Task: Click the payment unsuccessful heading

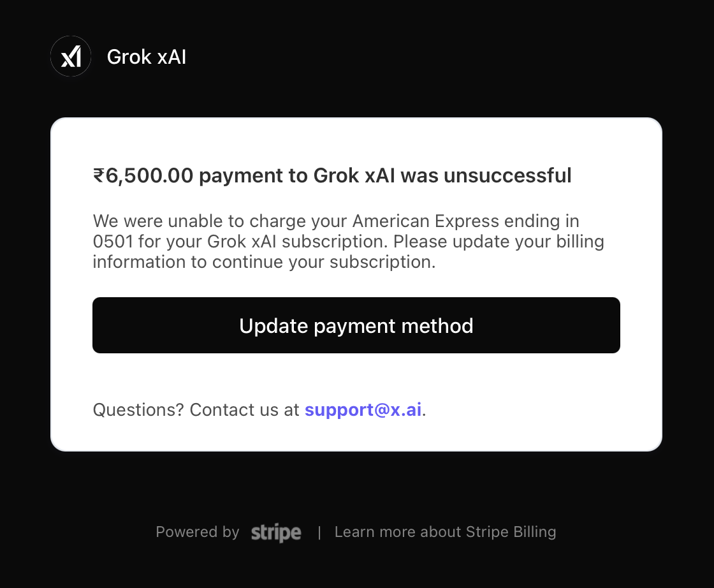Action: [332, 176]
